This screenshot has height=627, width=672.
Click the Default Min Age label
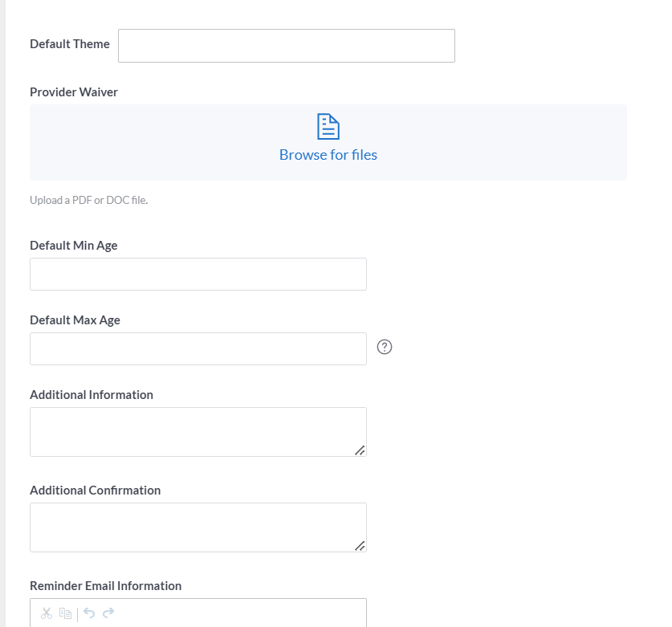click(x=74, y=246)
